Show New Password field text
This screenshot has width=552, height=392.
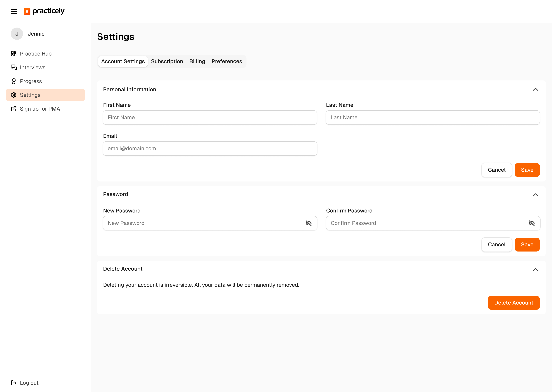point(308,223)
